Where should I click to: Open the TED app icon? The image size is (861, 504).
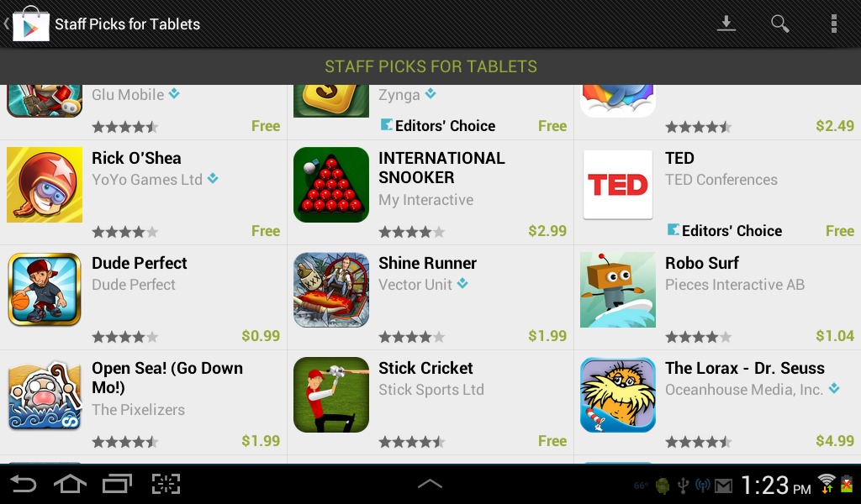point(618,185)
